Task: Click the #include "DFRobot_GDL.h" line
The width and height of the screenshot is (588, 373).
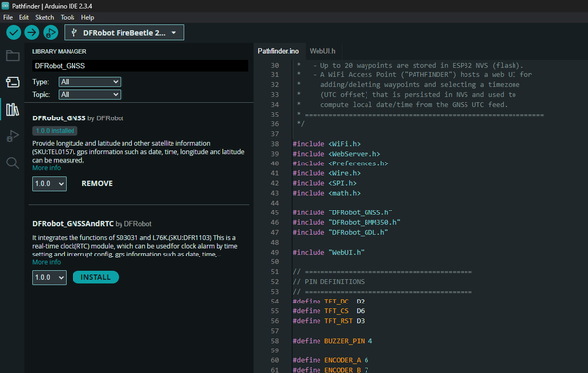Action: click(340, 233)
